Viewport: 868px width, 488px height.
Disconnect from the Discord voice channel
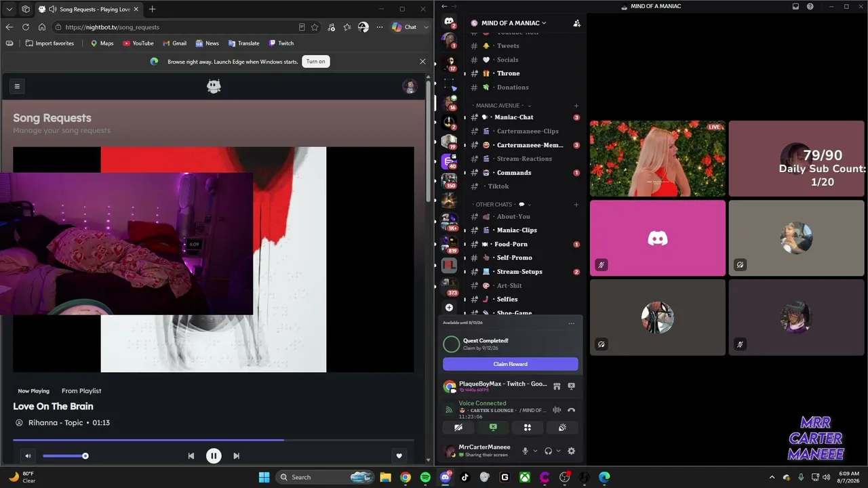571,410
